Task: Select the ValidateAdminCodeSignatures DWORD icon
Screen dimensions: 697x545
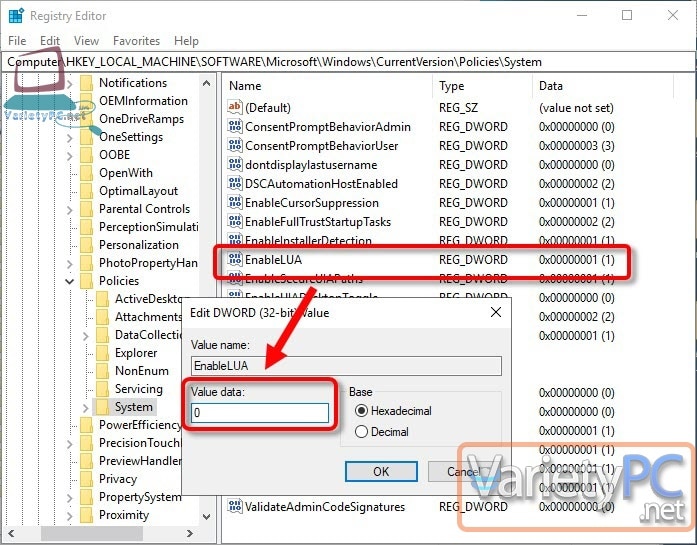Action: point(235,506)
